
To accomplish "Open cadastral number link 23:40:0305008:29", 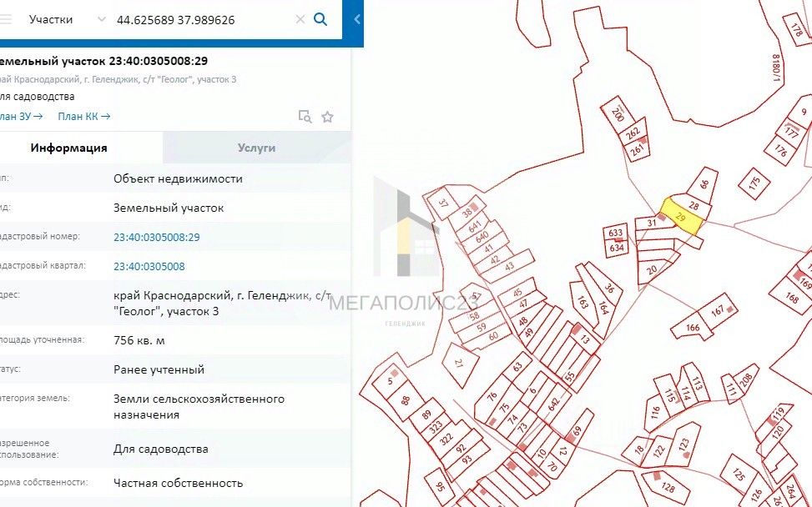I will (x=156, y=237).
